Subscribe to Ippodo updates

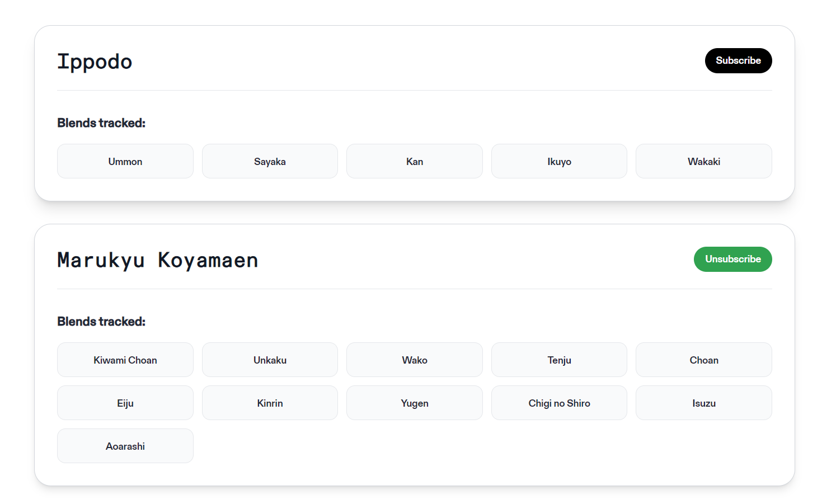coord(738,60)
